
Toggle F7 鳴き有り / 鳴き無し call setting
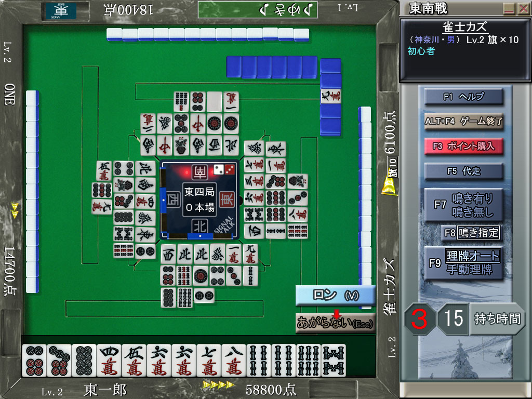tap(464, 205)
